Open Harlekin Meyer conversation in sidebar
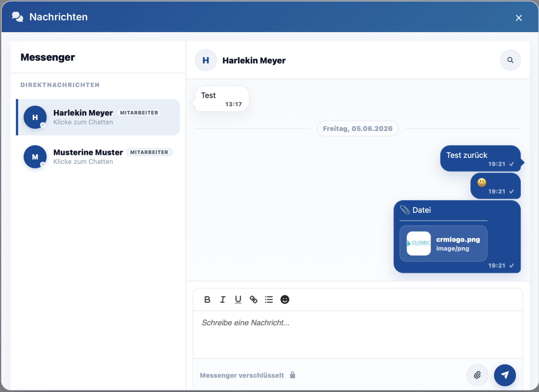Image resolution: width=539 pixels, height=392 pixels. click(x=98, y=117)
